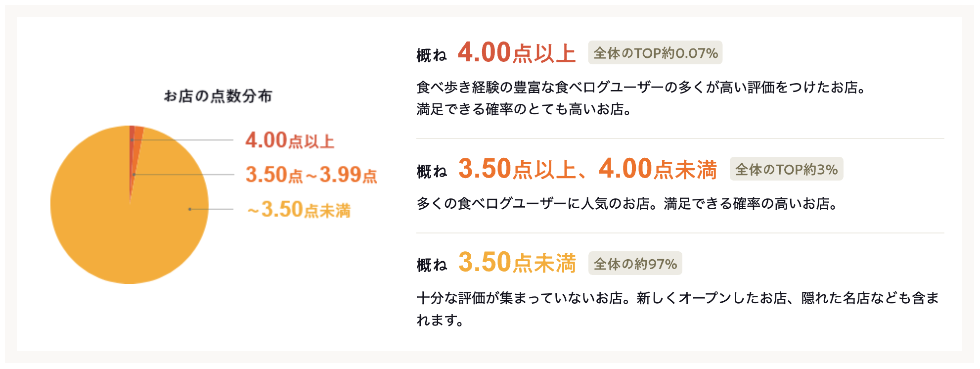Click the pie chart title お店の点数分布
The image size is (980, 369).
point(218,96)
